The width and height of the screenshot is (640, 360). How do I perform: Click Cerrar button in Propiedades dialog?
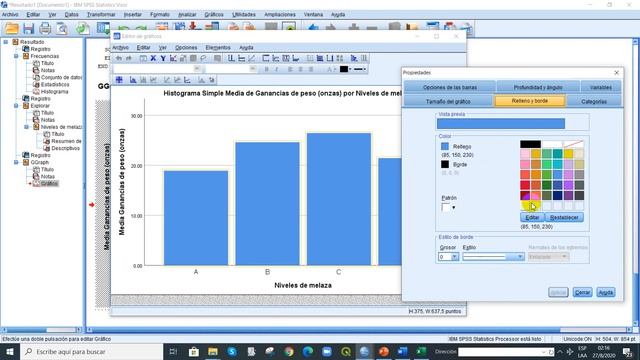[x=582, y=293]
